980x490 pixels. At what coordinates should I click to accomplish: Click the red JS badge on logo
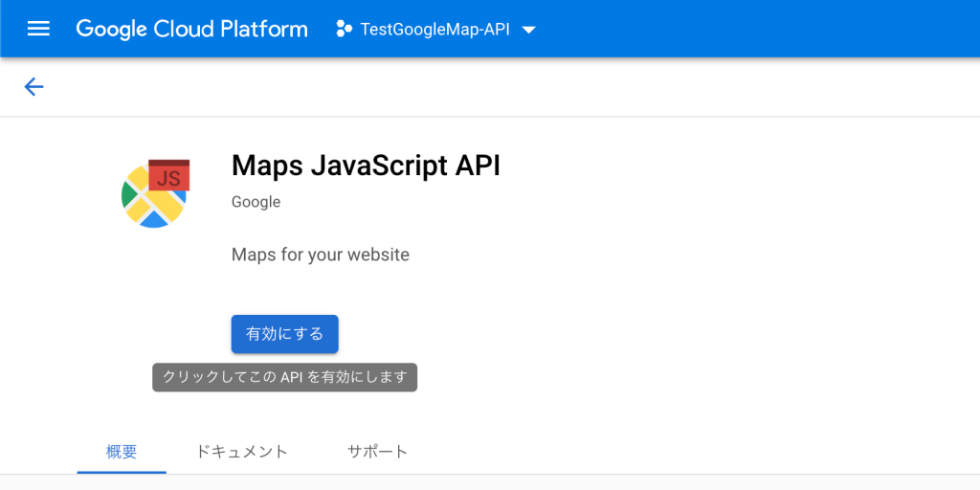168,176
